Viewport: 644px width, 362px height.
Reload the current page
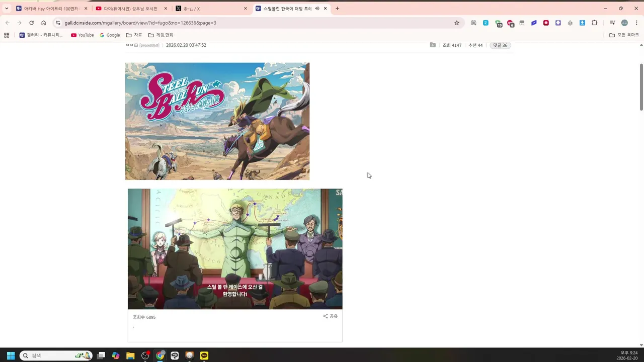pyautogui.click(x=31, y=23)
